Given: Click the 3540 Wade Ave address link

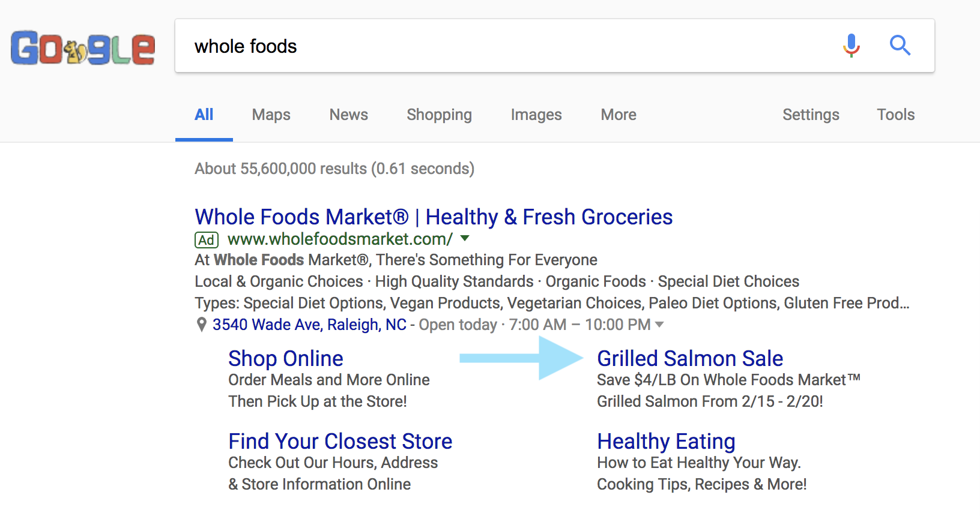Looking at the screenshot, I should tap(309, 325).
